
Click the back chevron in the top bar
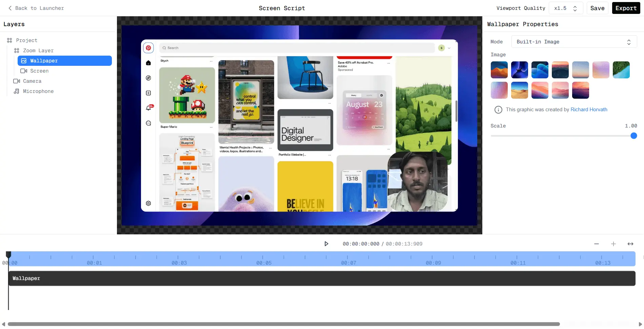tap(10, 8)
